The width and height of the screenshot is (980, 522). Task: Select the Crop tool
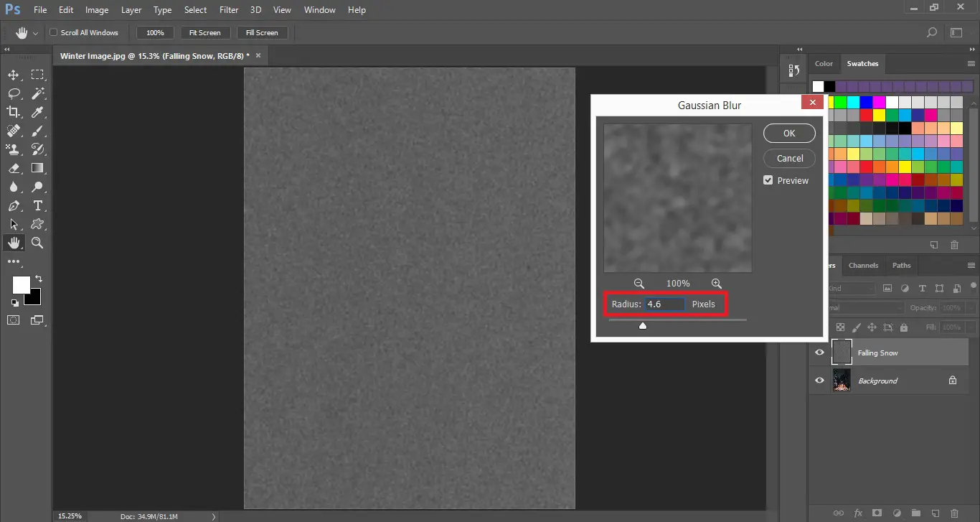point(14,112)
